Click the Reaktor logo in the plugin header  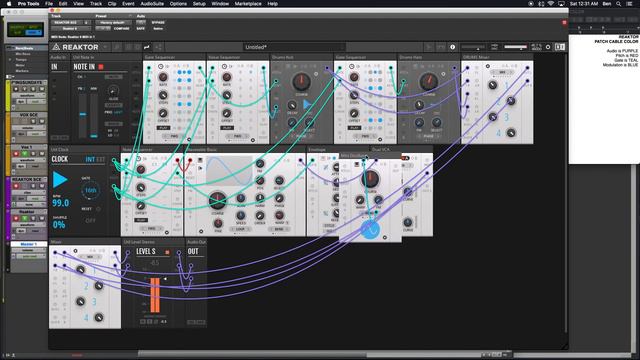click(75, 47)
